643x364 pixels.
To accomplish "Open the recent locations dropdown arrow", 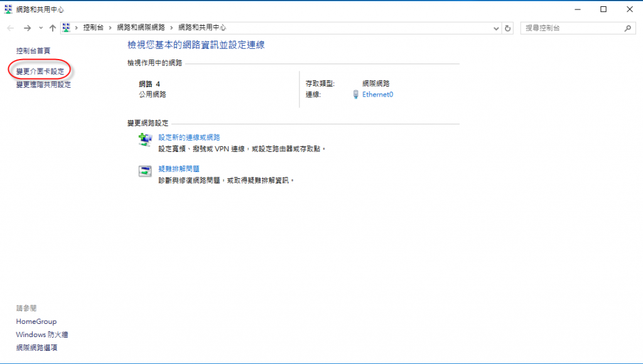I will coord(41,28).
